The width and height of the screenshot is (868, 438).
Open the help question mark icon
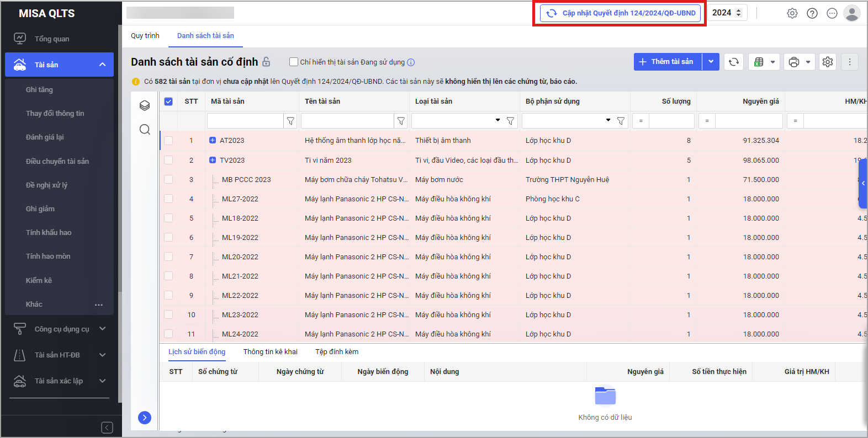812,13
